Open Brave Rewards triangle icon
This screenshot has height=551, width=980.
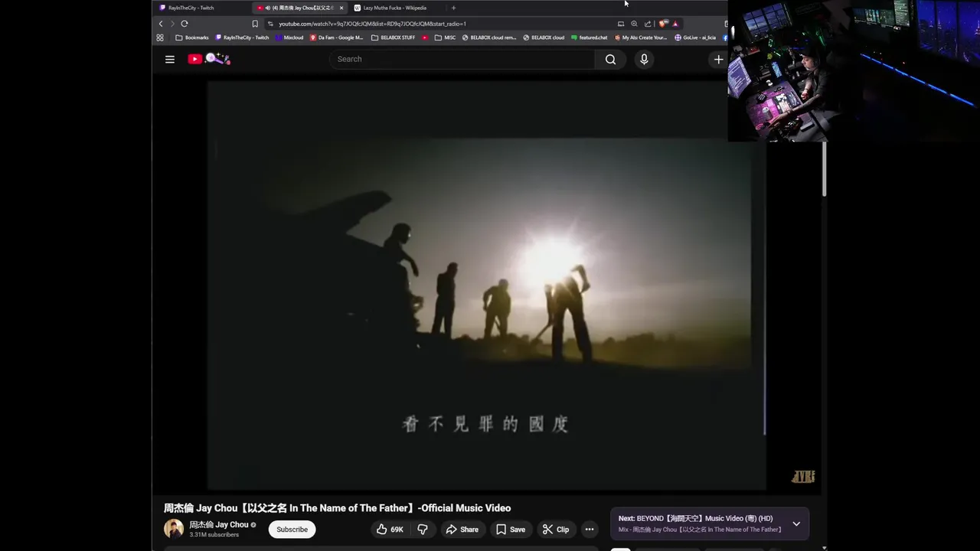[x=675, y=24]
